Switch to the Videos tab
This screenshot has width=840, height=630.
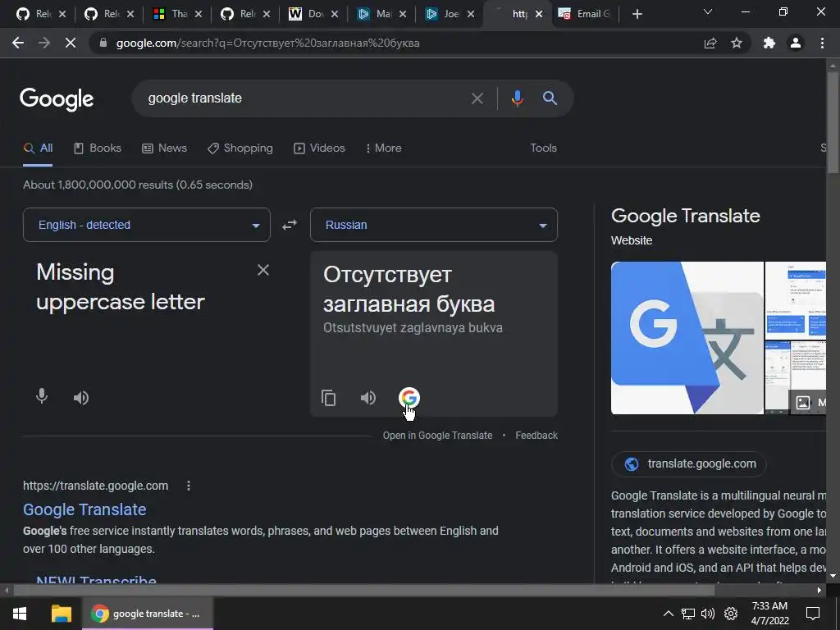tap(319, 148)
